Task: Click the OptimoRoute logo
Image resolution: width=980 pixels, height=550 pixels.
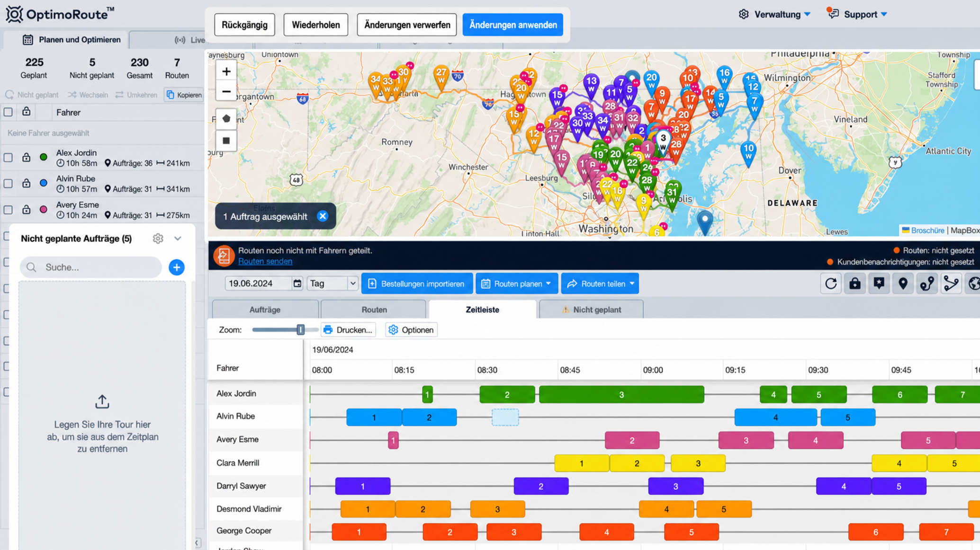Action: (x=60, y=14)
